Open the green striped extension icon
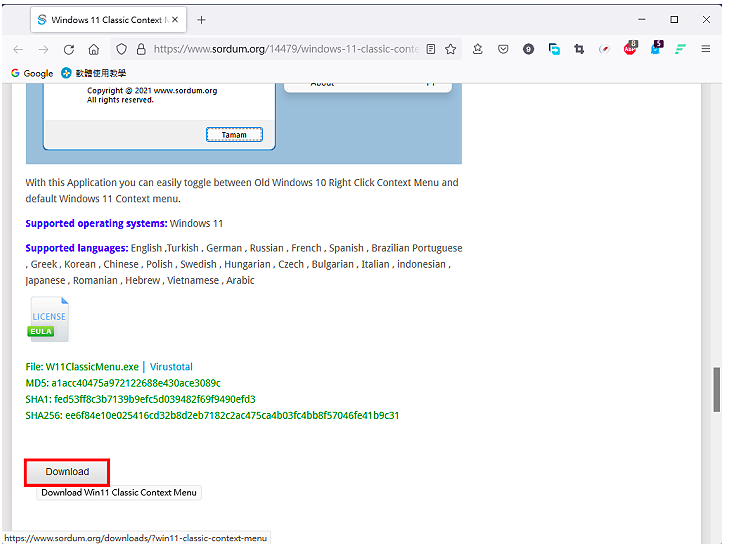Image resolution: width=733 pixels, height=544 pixels. pos(680,49)
